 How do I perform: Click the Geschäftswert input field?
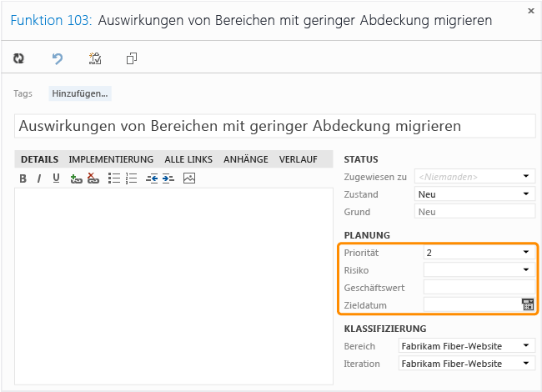pyautogui.click(x=479, y=288)
